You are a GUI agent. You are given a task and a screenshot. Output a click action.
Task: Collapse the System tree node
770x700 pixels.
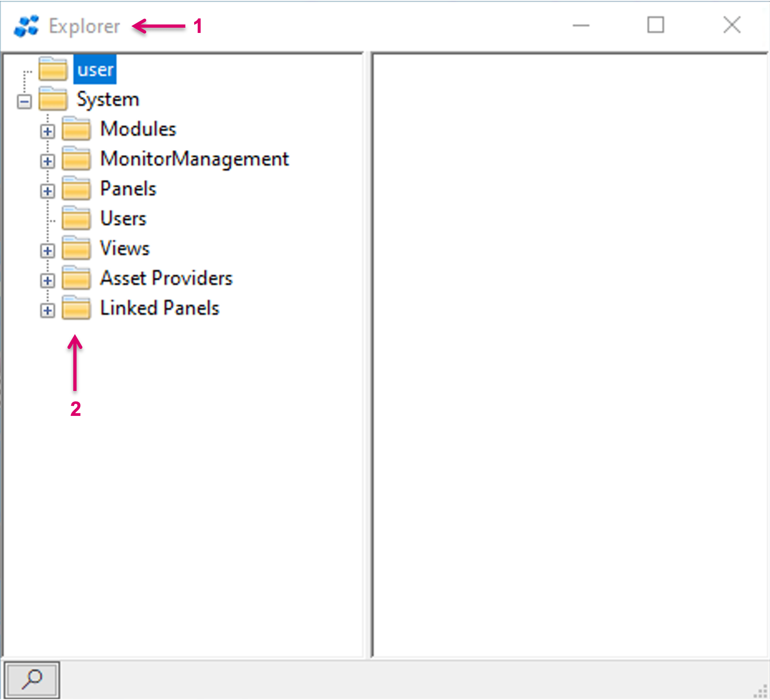tap(24, 102)
